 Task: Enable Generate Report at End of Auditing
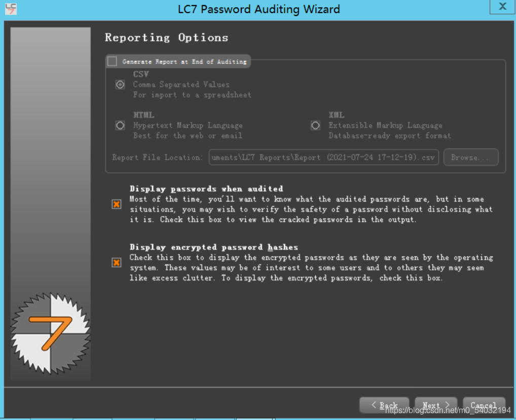(x=112, y=61)
